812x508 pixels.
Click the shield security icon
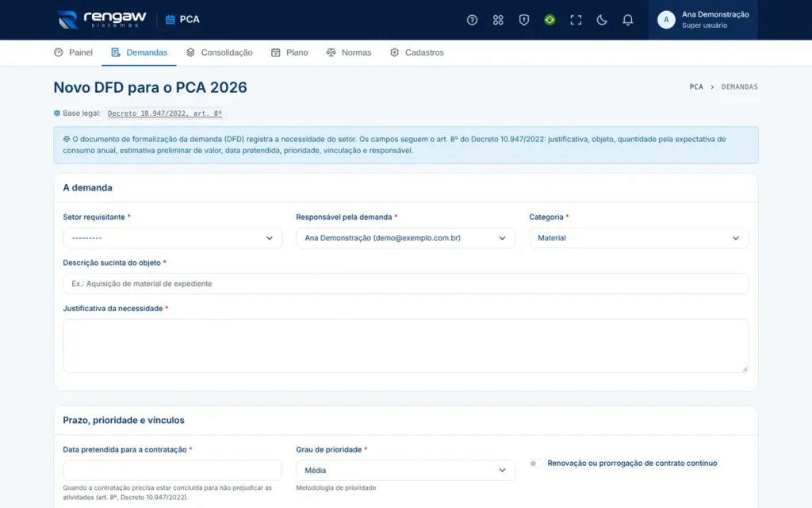pos(523,20)
